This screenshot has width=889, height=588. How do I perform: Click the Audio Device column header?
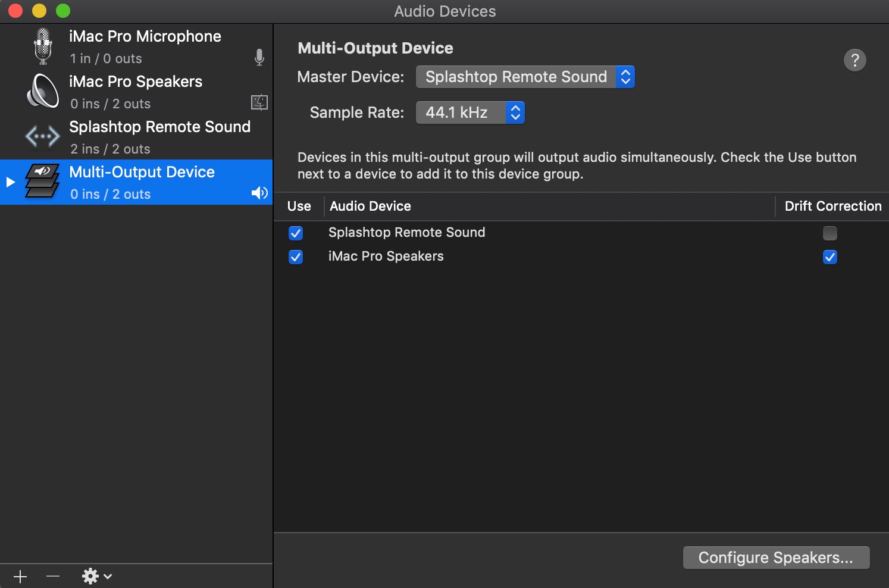549,207
